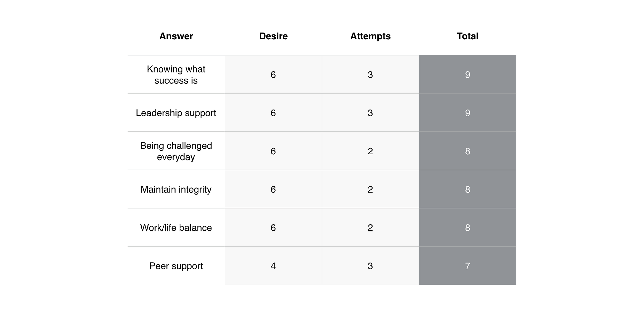Image resolution: width=644 pixels, height=318 pixels.
Task: Select the 'Peer support' row label
Action: pos(176,266)
